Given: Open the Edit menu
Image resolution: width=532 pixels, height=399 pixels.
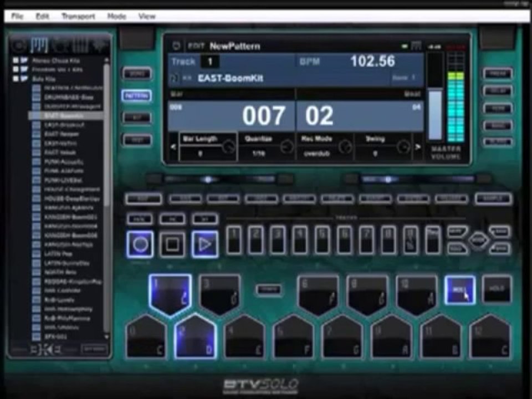Looking at the screenshot, I should (43, 16).
